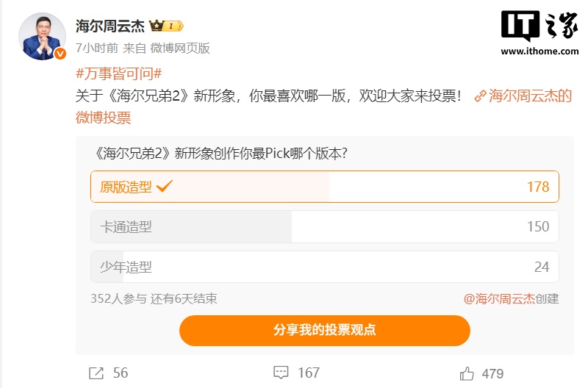Click @海尔周云杰 poll creator mention
The image size is (588, 388).
[499, 298]
